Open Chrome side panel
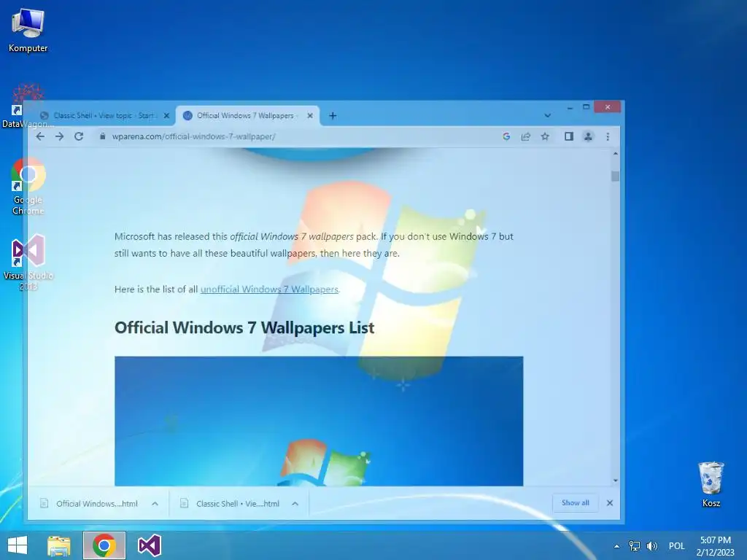 569,136
